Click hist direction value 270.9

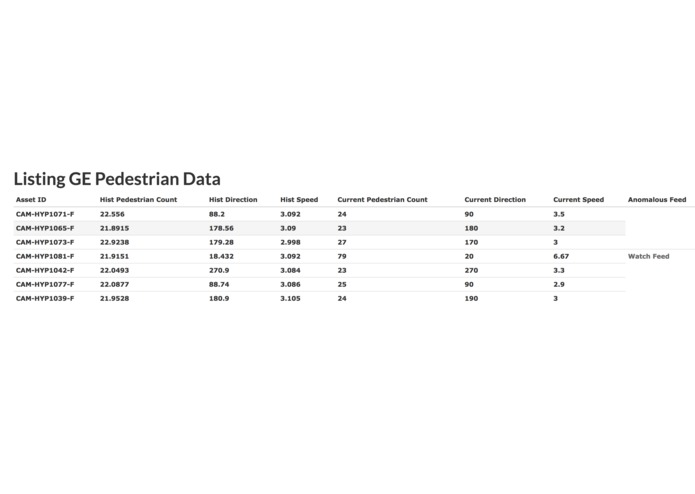click(x=219, y=270)
